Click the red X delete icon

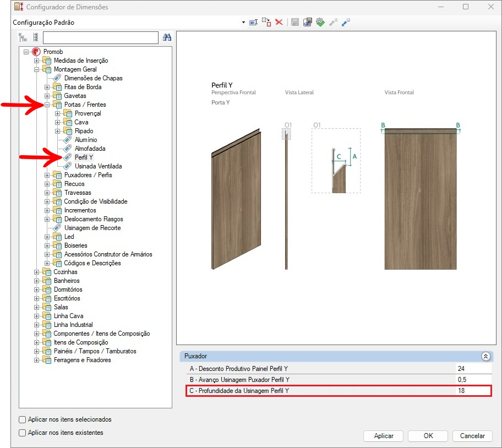point(279,23)
